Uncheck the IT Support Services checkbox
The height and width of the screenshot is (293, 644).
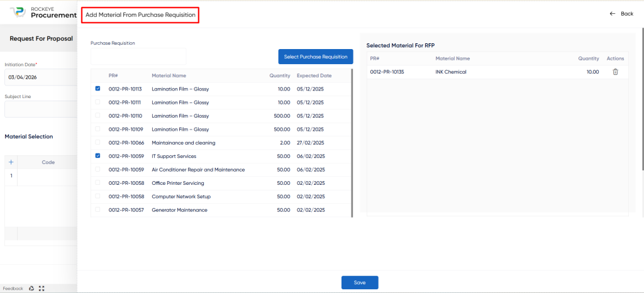(x=97, y=156)
